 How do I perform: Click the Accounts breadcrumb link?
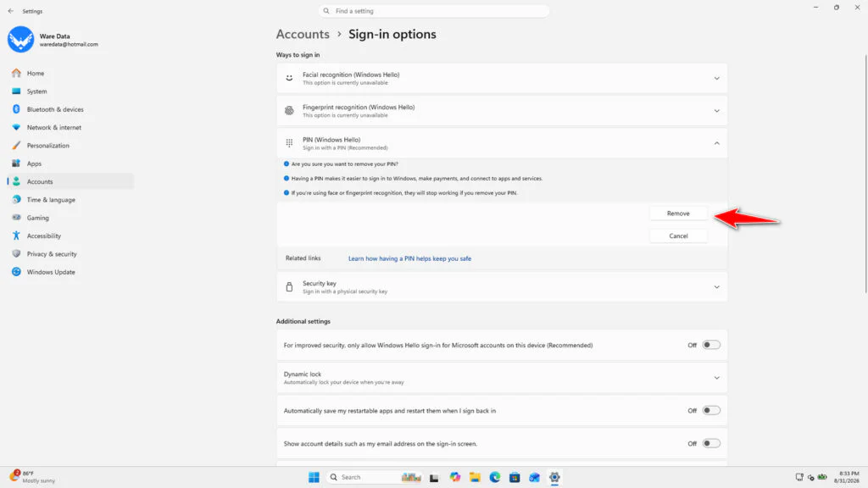(303, 34)
